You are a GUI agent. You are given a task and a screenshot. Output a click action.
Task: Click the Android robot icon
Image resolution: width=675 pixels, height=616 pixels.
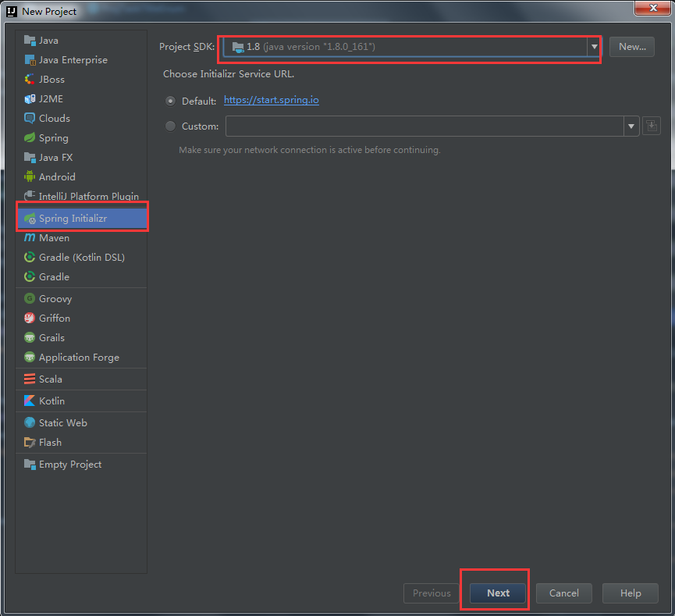(x=30, y=176)
